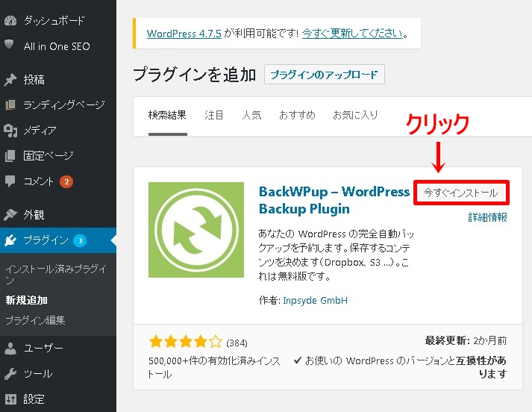The height and width of the screenshot is (412, 532).
Task: Click the Dashboard gauge icon
Action: point(10,21)
